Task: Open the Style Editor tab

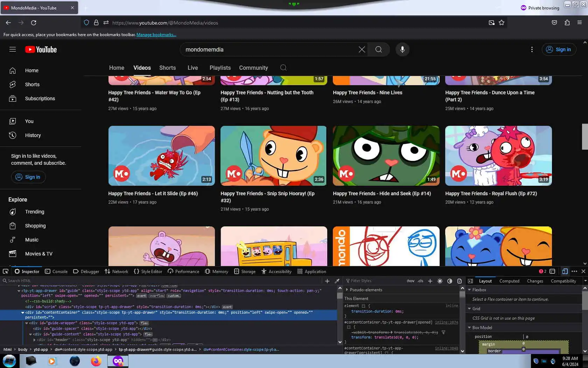Action: pos(148,271)
